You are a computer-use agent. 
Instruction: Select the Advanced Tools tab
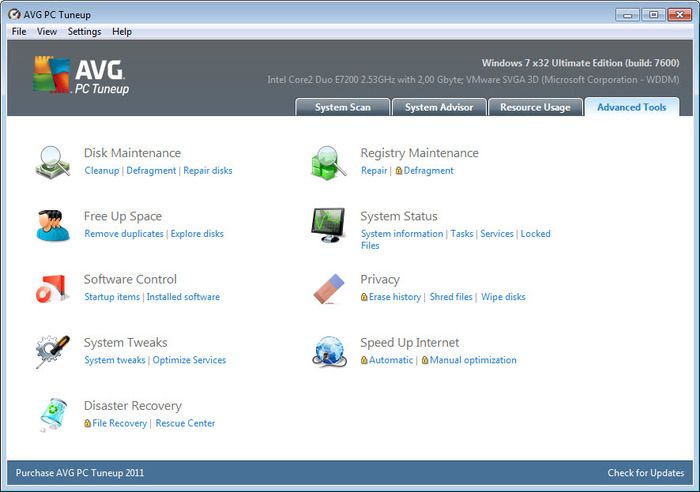pos(632,107)
